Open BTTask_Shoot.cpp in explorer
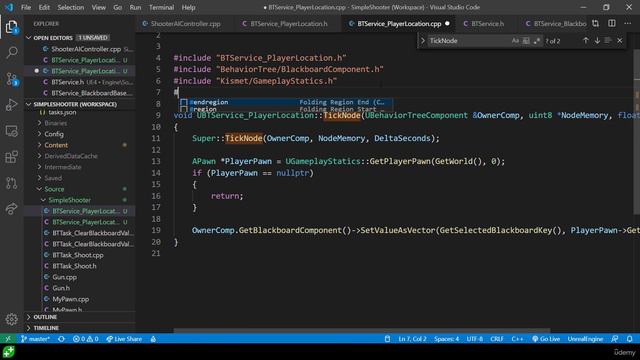The height and width of the screenshot is (360, 640). click(78, 255)
